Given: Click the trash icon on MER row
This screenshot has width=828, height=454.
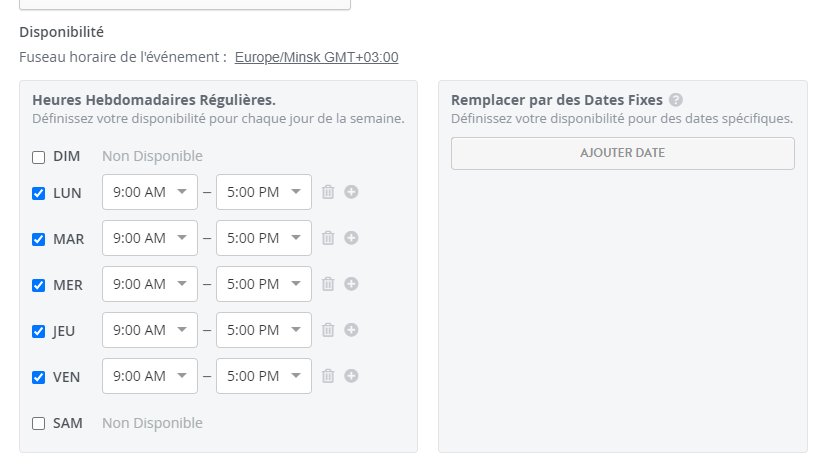Looking at the screenshot, I should (x=328, y=283).
